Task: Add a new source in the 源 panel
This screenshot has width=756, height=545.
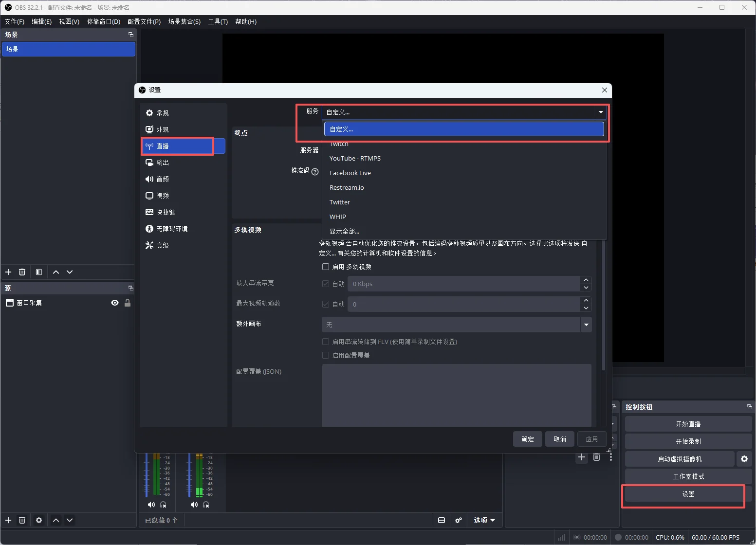Action: (x=8, y=520)
